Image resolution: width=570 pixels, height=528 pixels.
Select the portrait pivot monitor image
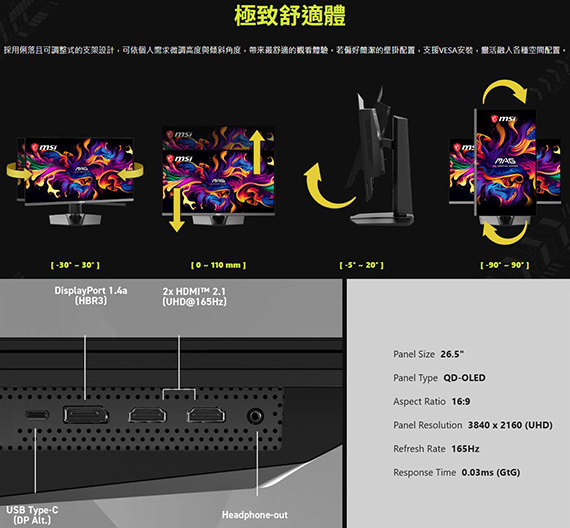coord(505,166)
